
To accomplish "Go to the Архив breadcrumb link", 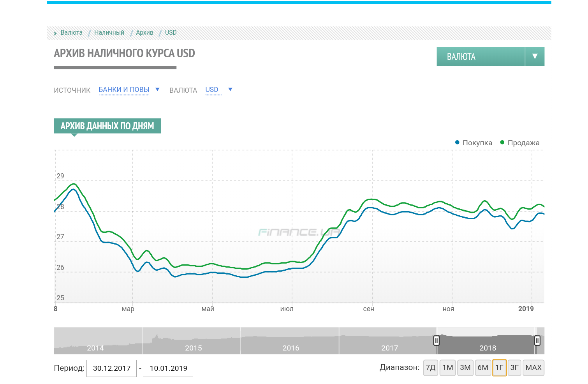I will pyautogui.click(x=144, y=33).
